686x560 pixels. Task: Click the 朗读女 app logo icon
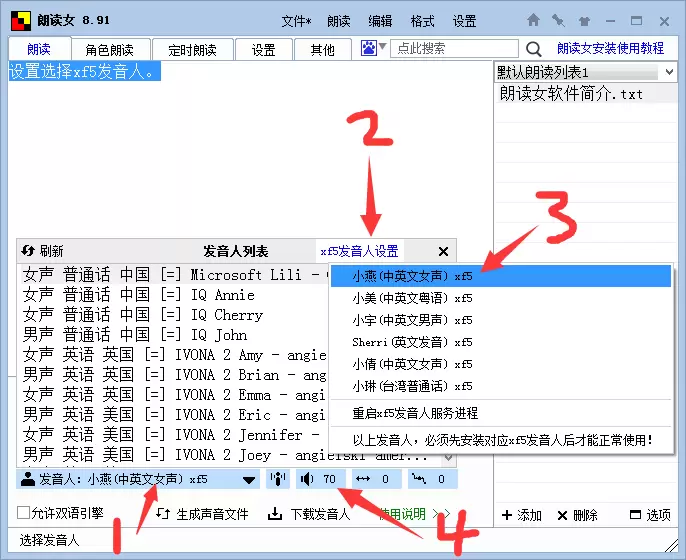pyautogui.click(x=21, y=21)
